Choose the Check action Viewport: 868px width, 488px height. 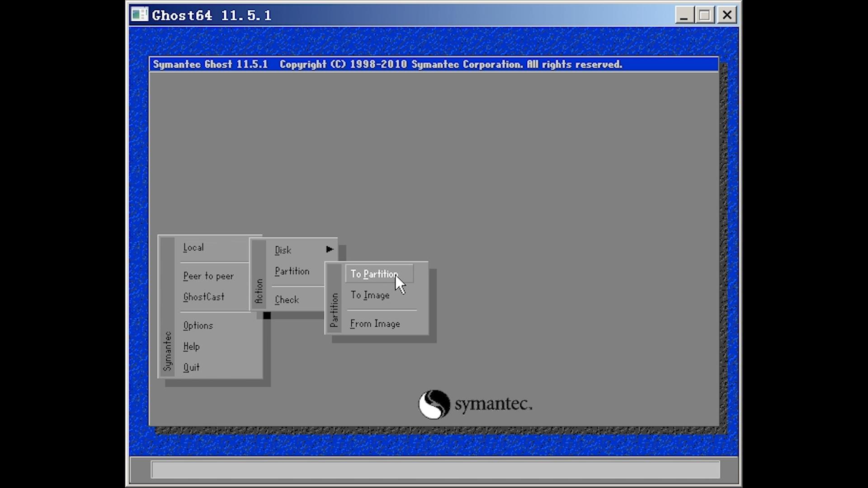286,300
